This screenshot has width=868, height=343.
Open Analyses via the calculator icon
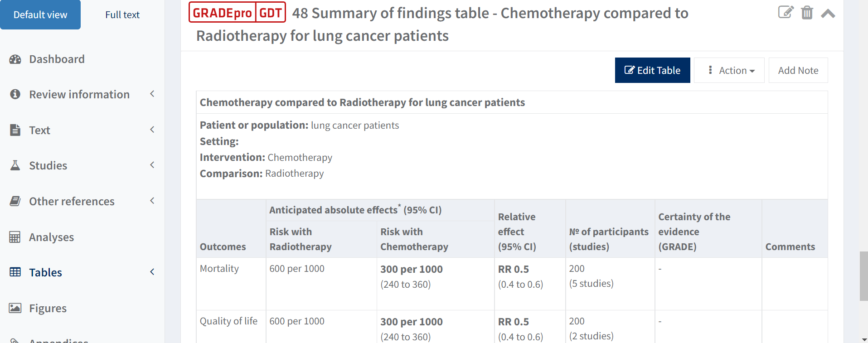coord(15,237)
